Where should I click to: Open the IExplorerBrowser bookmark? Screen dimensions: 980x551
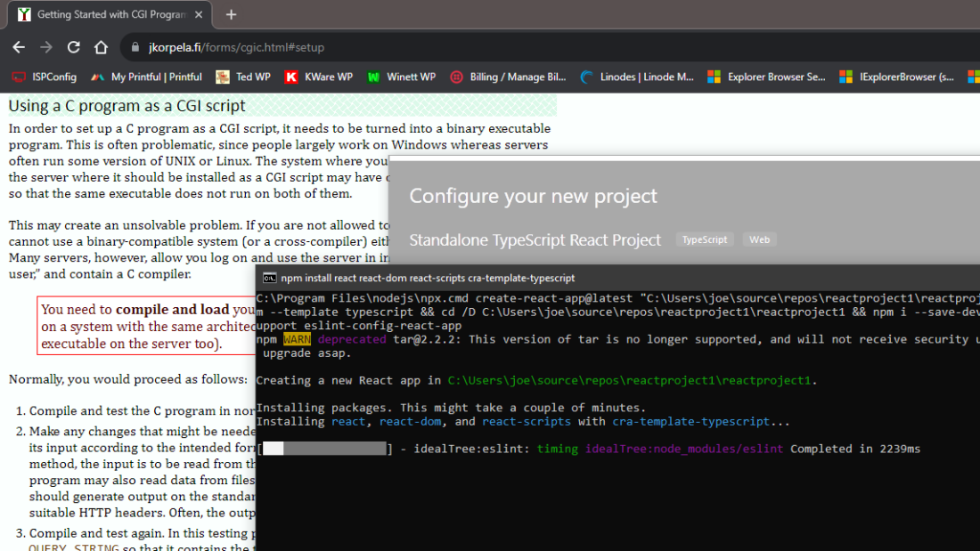[x=897, y=77]
